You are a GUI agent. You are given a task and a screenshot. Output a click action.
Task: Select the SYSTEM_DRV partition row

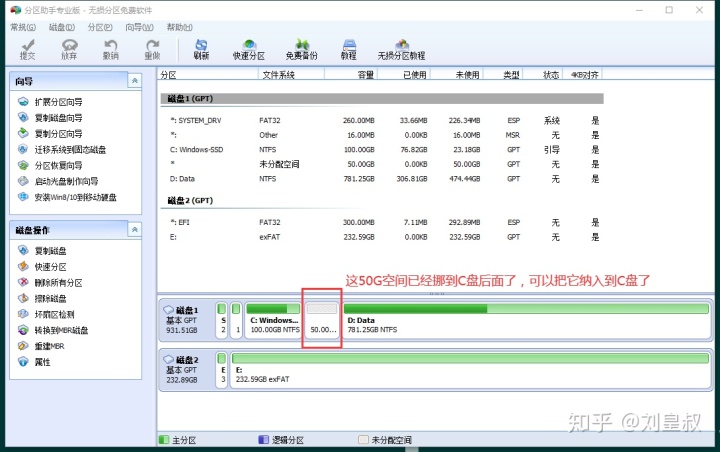tap(382, 120)
